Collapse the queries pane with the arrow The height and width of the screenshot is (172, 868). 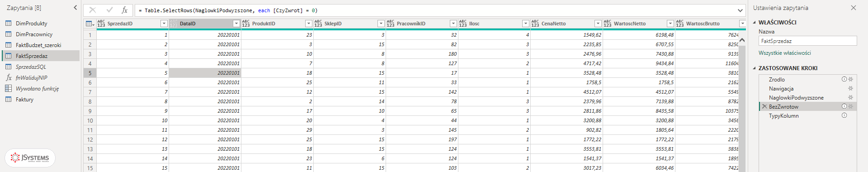point(75,8)
